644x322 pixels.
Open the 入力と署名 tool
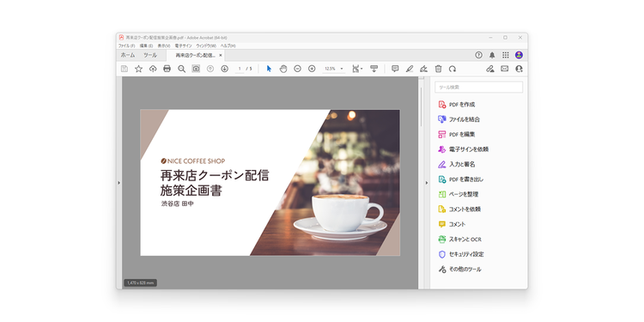coord(457,164)
